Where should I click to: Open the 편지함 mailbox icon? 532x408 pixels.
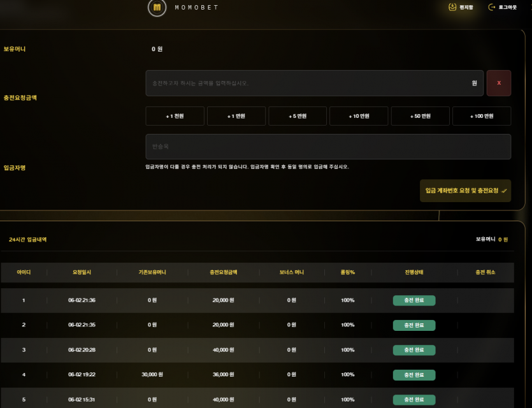[452, 7]
